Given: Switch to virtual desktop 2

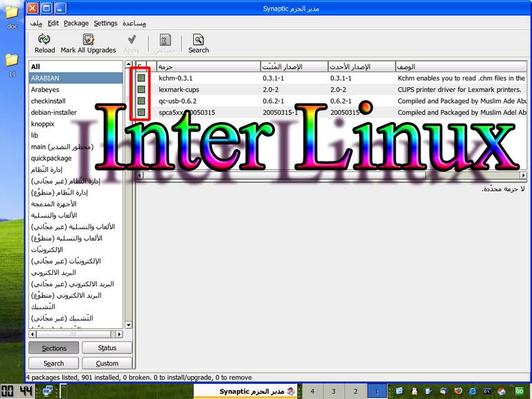Looking at the screenshot, I should (x=355, y=391).
